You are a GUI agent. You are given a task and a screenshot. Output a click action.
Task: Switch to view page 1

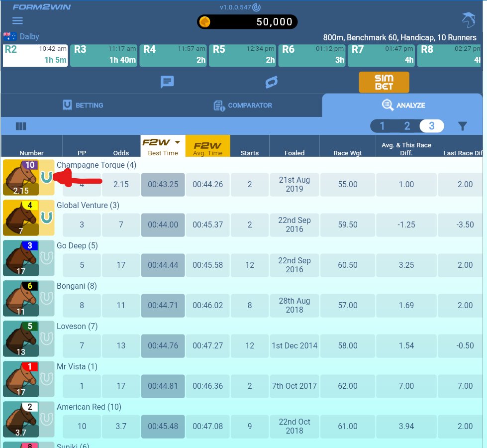click(x=383, y=126)
